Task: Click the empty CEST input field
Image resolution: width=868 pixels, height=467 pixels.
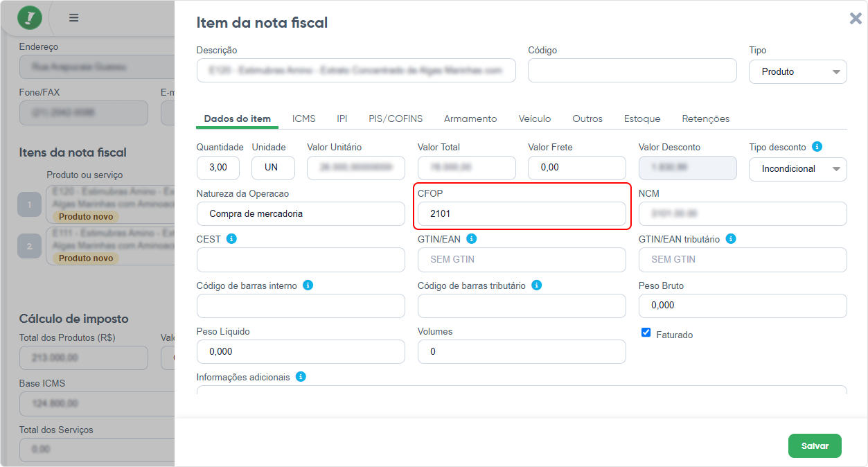Action: (x=301, y=260)
